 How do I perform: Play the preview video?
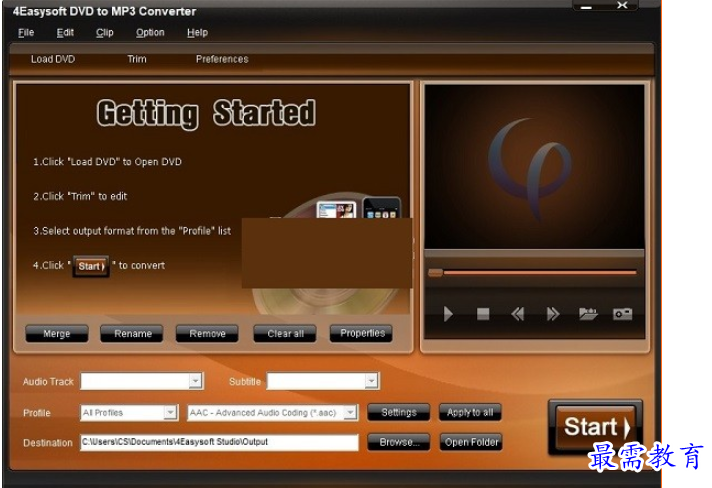point(448,314)
